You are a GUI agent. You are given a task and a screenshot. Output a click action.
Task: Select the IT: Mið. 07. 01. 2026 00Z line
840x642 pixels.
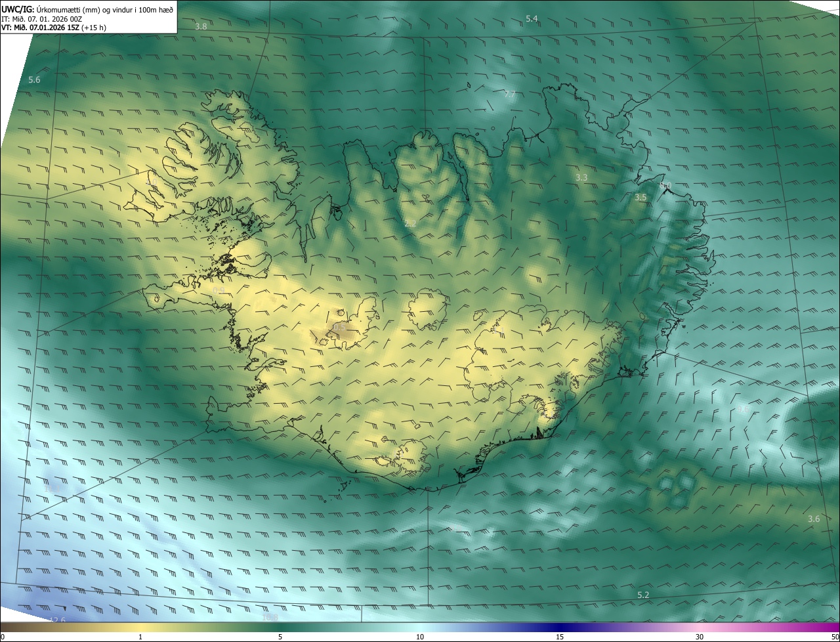coord(41,19)
